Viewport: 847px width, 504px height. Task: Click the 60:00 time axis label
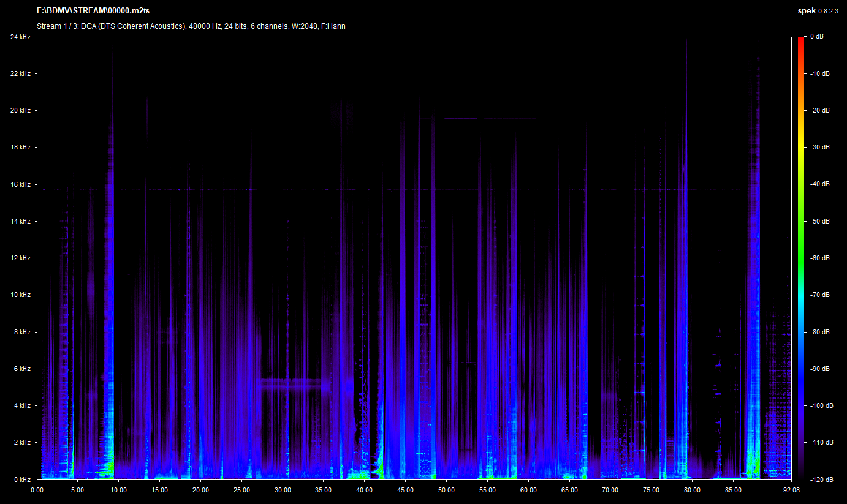pyautogui.click(x=528, y=490)
